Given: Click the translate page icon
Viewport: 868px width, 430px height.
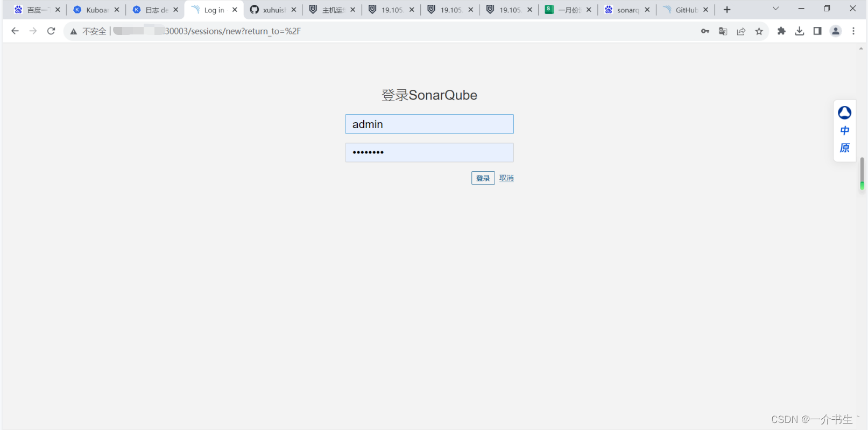Looking at the screenshot, I should [723, 31].
